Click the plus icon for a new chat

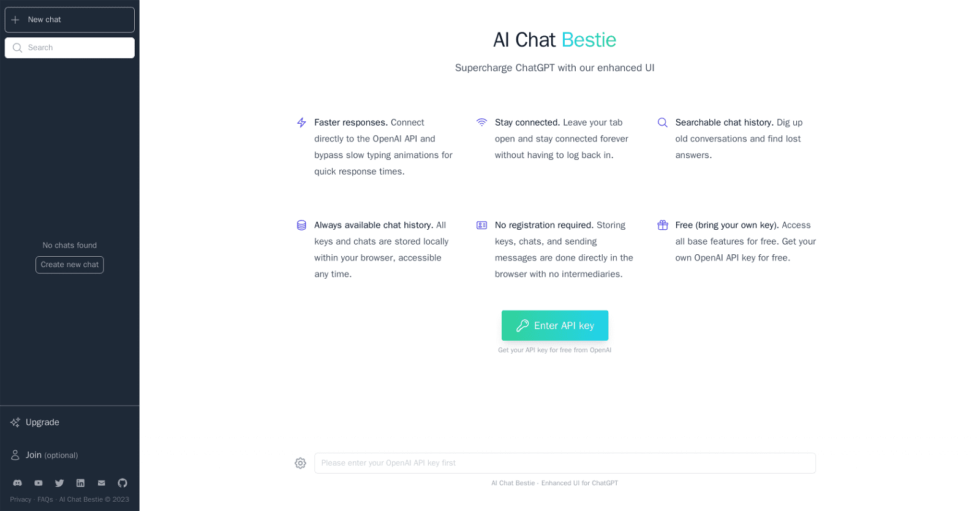[x=15, y=19]
